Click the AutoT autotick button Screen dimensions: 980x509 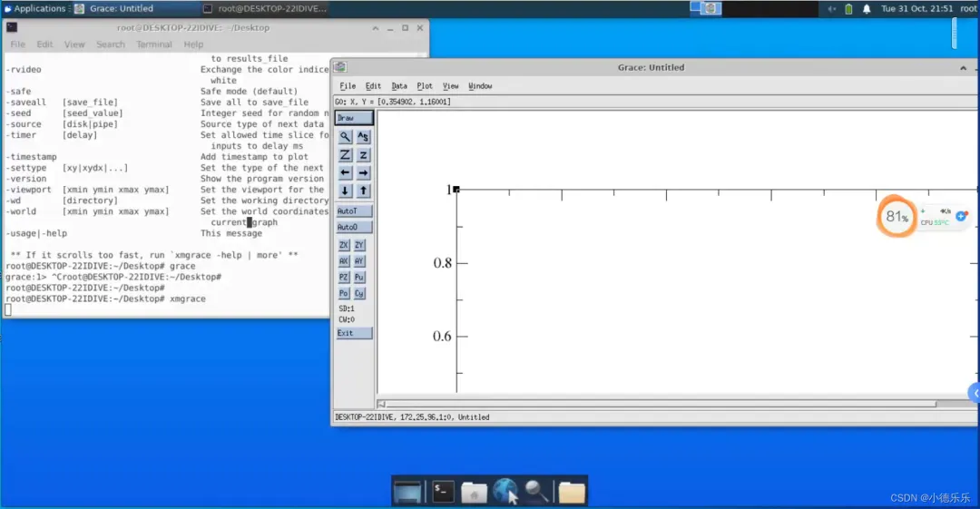pyautogui.click(x=354, y=210)
